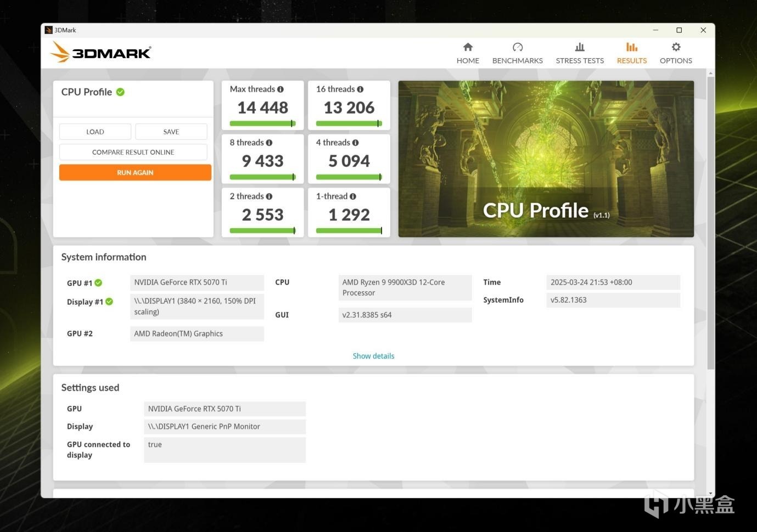Open the HOME tab

pyautogui.click(x=468, y=53)
